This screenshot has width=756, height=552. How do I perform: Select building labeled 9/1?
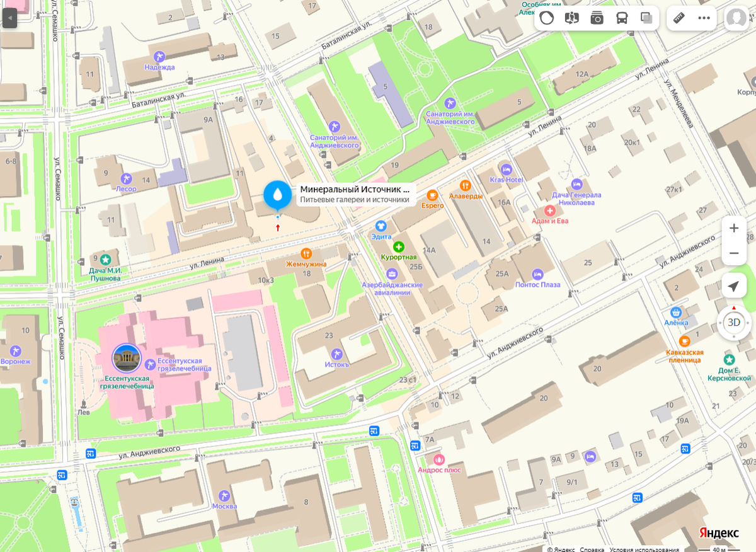(571, 482)
